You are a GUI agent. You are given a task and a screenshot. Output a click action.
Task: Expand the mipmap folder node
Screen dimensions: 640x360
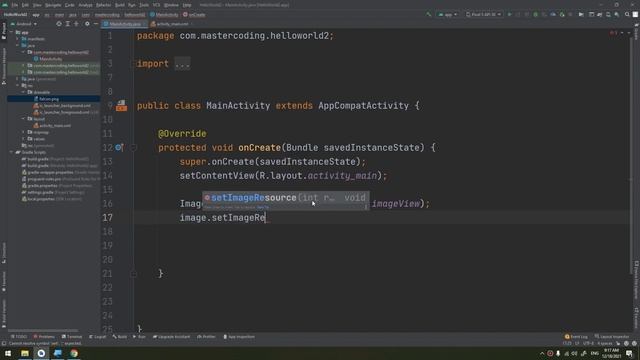coord(24,132)
